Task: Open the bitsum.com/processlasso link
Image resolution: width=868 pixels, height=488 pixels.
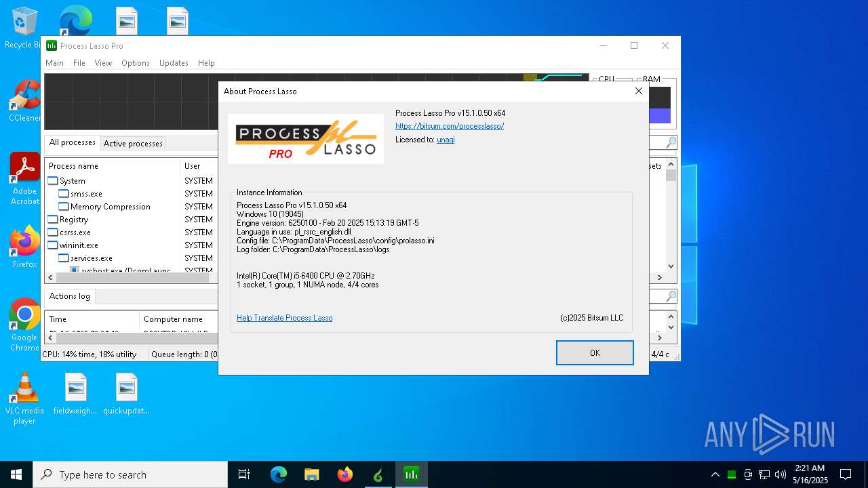Action: pos(450,126)
